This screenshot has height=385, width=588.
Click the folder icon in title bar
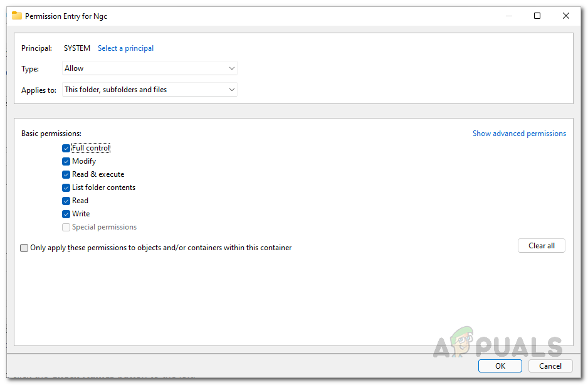tap(17, 16)
